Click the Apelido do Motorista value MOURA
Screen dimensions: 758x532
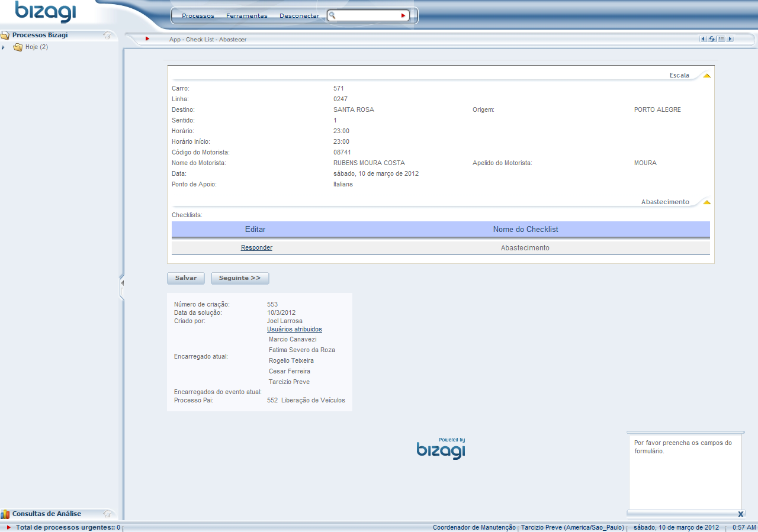click(645, 163)
